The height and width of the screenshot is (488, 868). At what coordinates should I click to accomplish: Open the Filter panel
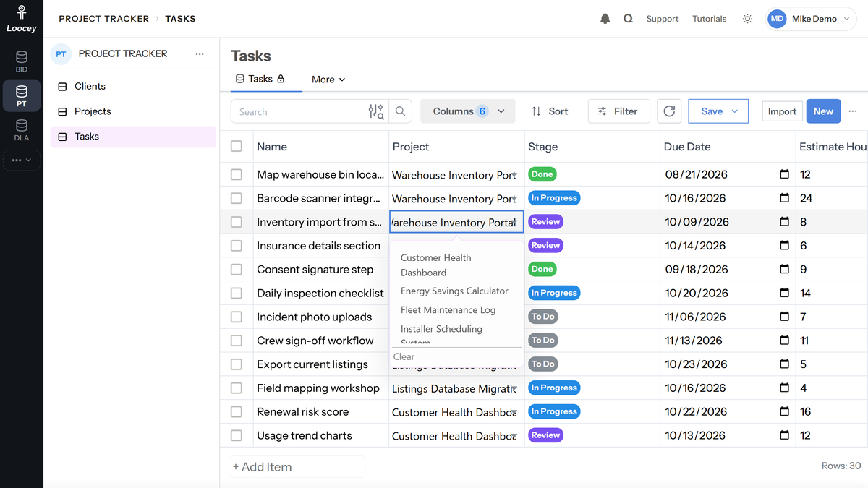pyautogui.click(x=618, y=111)
